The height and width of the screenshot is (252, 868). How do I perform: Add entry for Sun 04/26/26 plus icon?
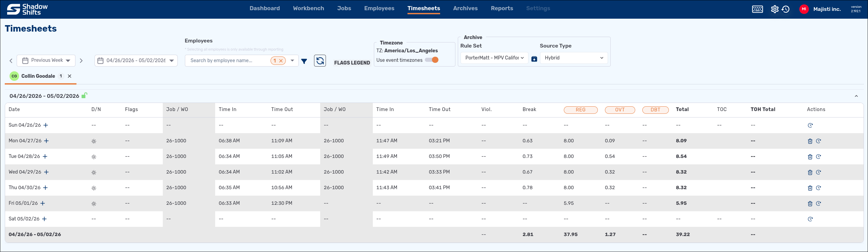(46, 125)
